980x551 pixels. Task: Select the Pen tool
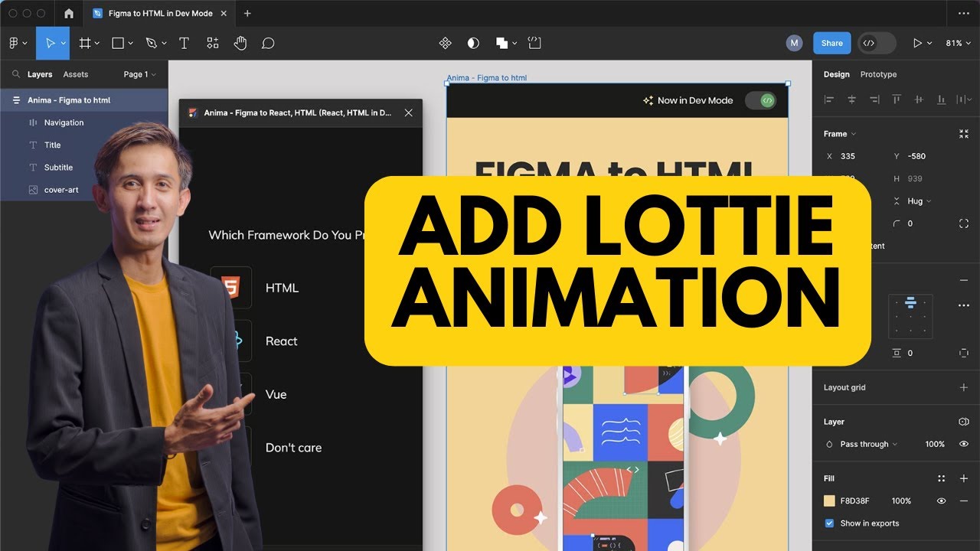pos(151,44)
